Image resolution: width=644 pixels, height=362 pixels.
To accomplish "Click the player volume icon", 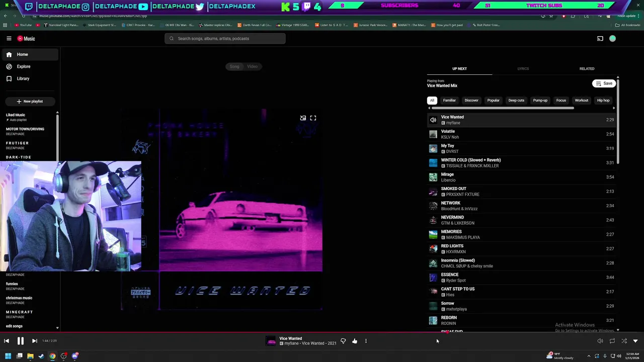I will (x=600, y=341).
